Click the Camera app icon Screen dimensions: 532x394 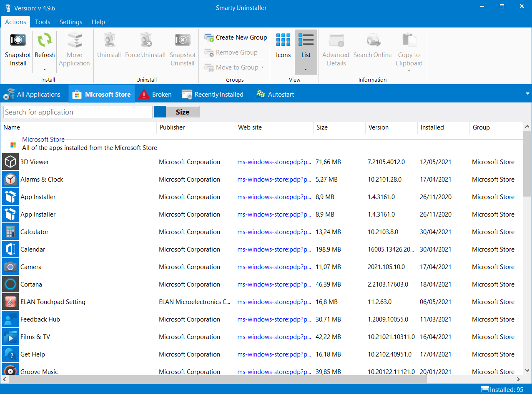(10, 267)
